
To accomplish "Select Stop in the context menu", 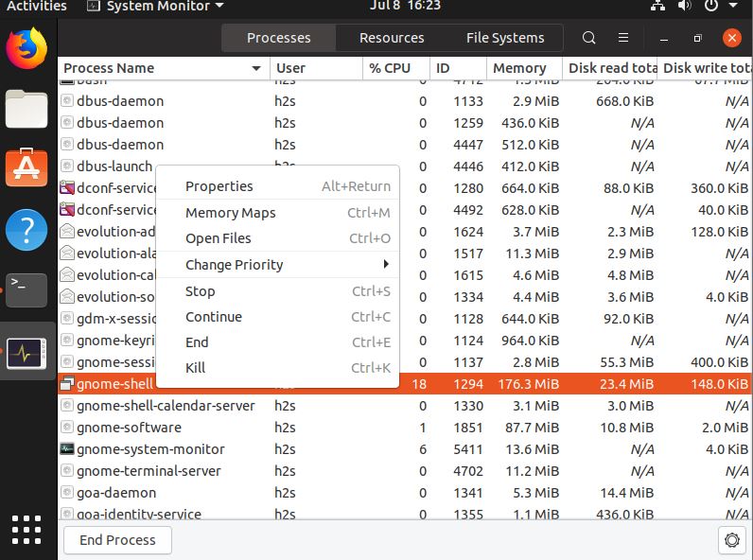I will (278, 291).
